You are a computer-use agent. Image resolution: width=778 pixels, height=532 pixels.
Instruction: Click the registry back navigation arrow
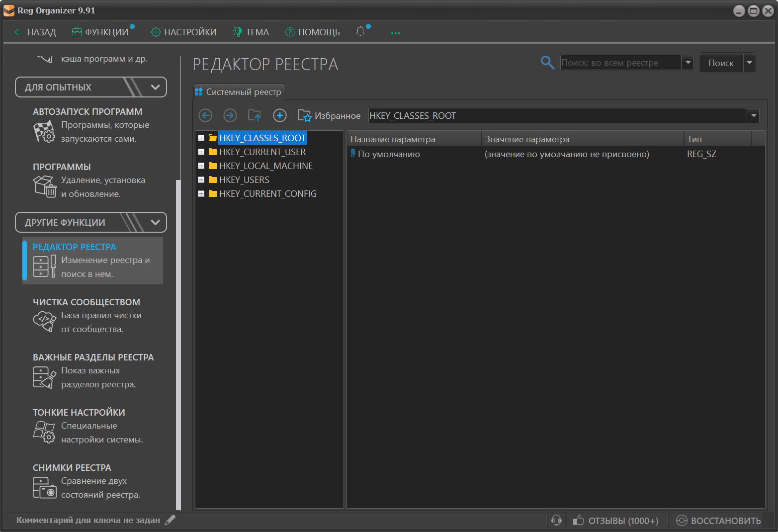click(205, 116)
